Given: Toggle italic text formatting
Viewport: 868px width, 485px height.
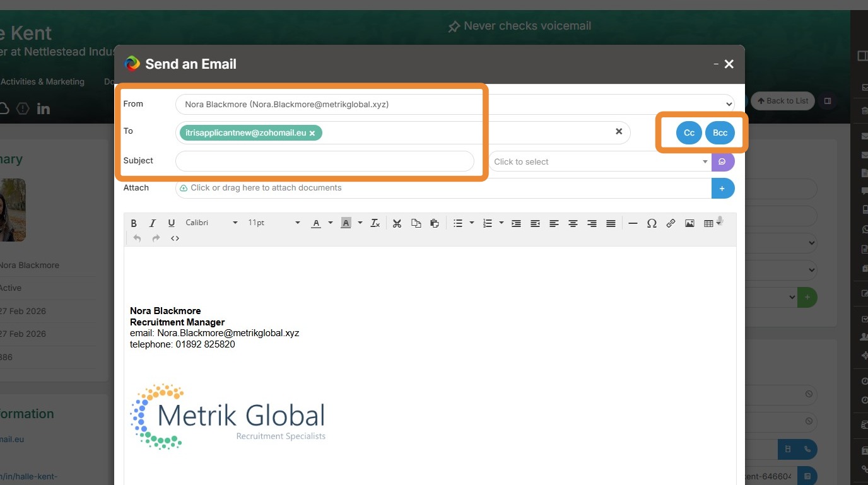Looking at the screenshot, I should click(152, 223).
